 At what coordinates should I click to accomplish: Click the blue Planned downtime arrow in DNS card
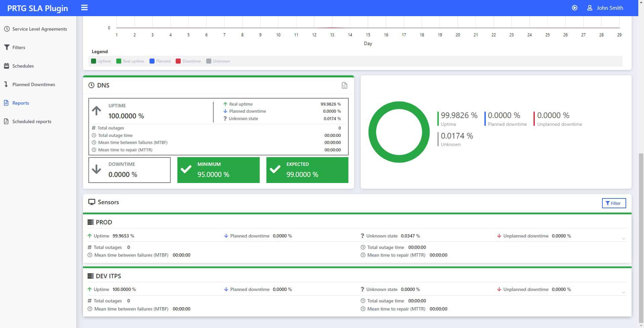coord(225,111)
